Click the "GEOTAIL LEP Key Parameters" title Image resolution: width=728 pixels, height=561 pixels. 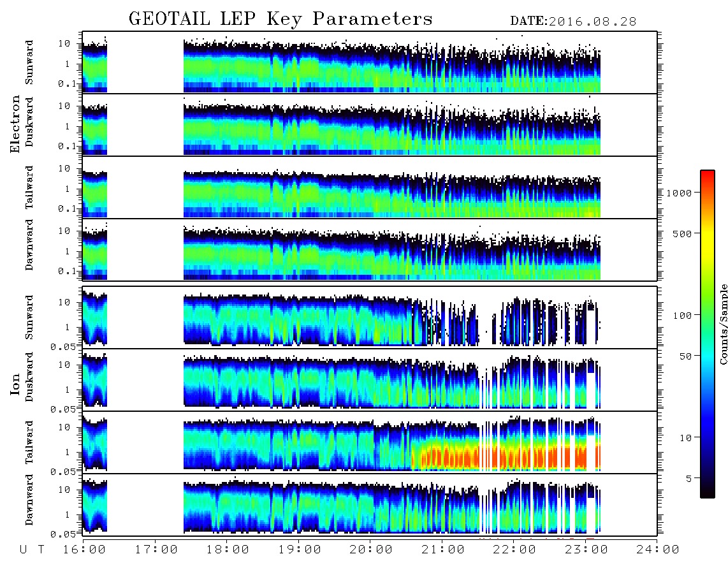tap(280, 19)
